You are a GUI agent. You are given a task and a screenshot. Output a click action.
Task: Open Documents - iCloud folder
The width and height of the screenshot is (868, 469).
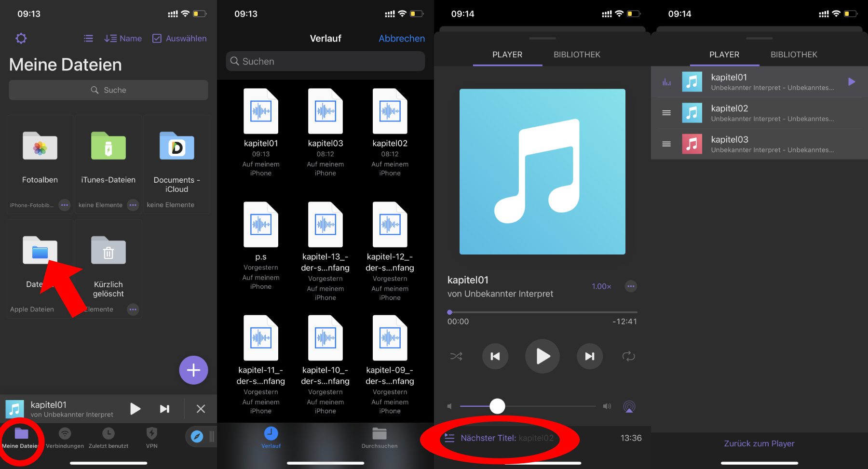[x=177, y=146]
